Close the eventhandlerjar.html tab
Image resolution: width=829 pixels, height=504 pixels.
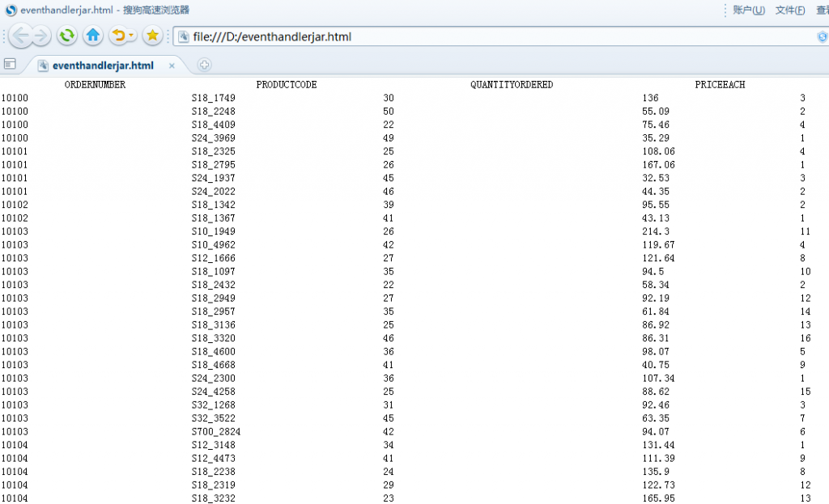[172, 66]
